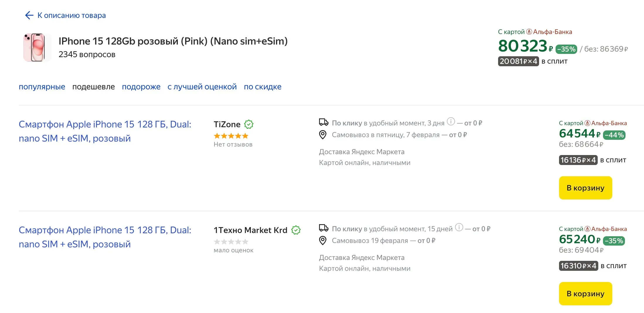Sort offers by подороже
644x313 pixels.
tap(141, 87)
